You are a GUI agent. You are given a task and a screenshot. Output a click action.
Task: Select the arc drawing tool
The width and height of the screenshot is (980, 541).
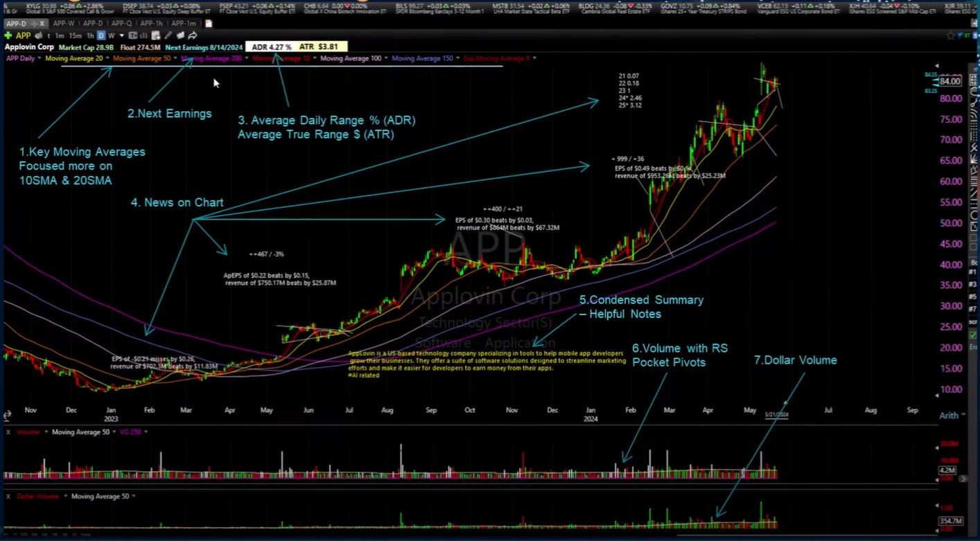(x=974, y=114)
